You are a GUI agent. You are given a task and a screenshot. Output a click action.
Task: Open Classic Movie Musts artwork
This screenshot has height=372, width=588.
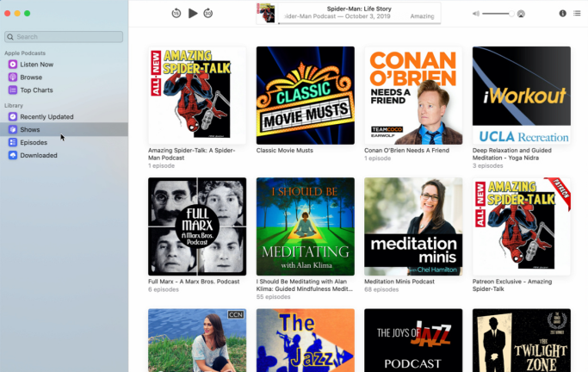[x=306, y=96]
